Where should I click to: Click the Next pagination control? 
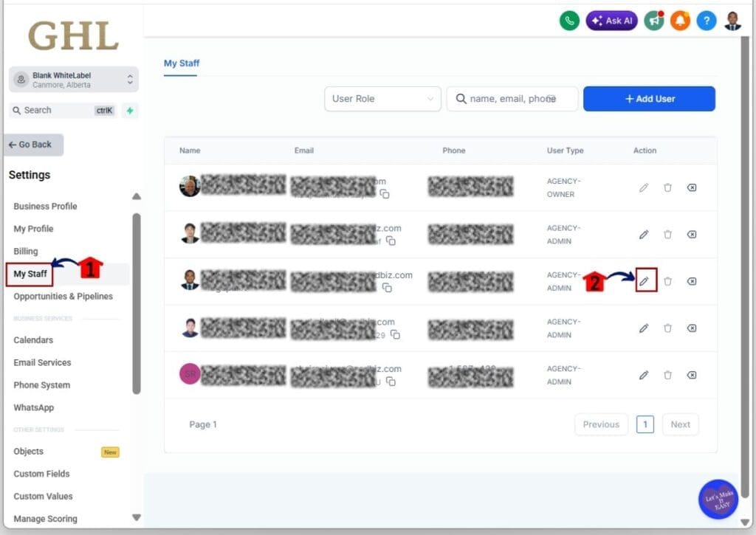click(x=680, y=424)
